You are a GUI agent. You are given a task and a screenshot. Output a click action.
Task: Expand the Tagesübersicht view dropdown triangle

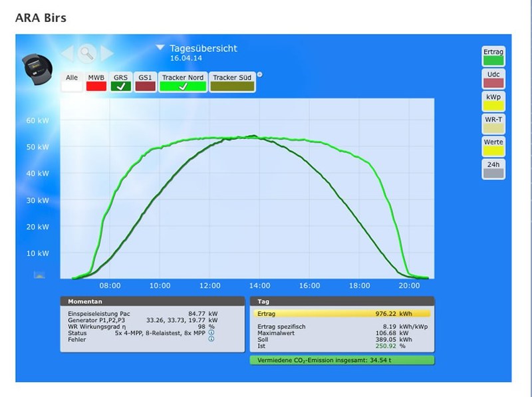point(160,47)
